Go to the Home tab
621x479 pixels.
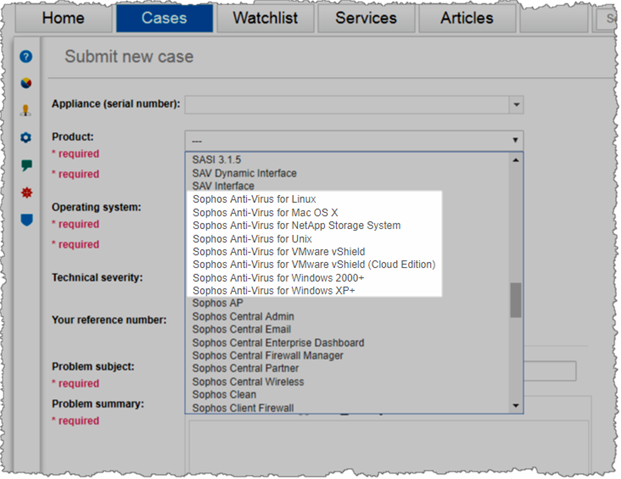[x=63, y=18]
